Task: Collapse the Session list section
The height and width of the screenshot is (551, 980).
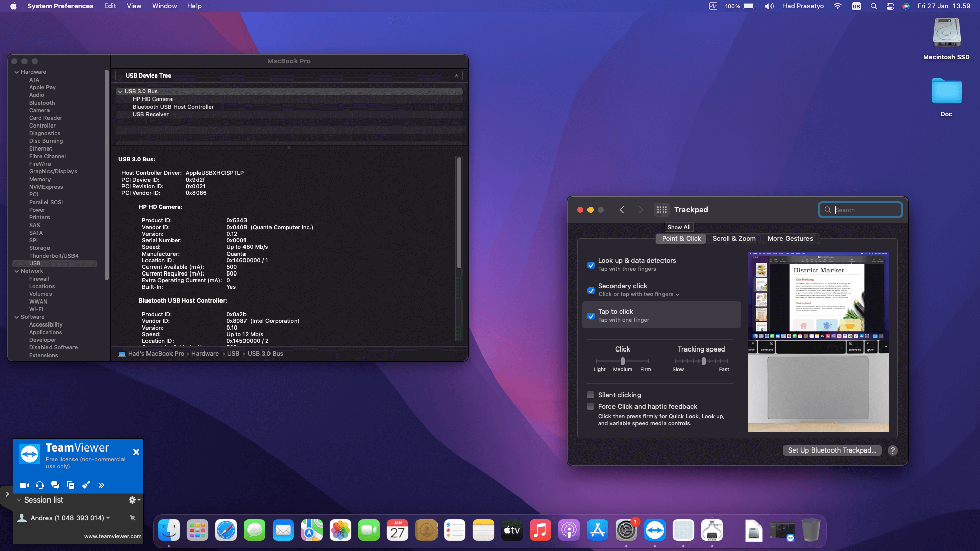Action: (19, 500)
